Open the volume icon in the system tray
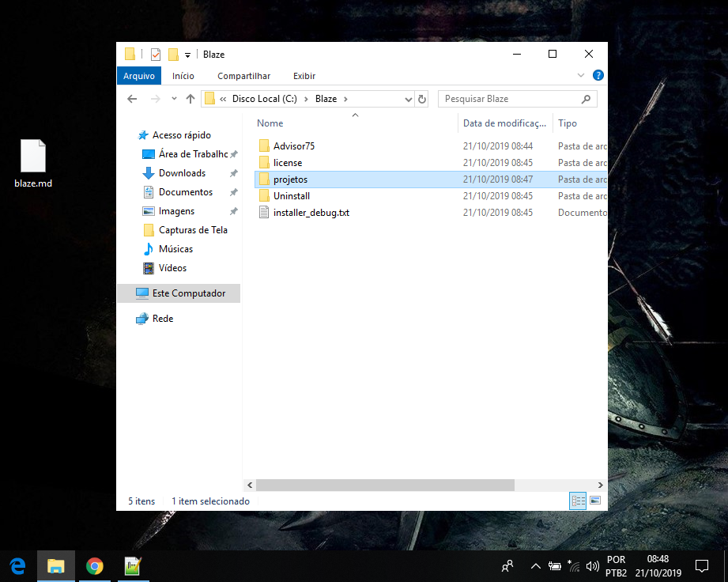Image resolution: width=728 pixels, height=582 pixels. (592, 565)
